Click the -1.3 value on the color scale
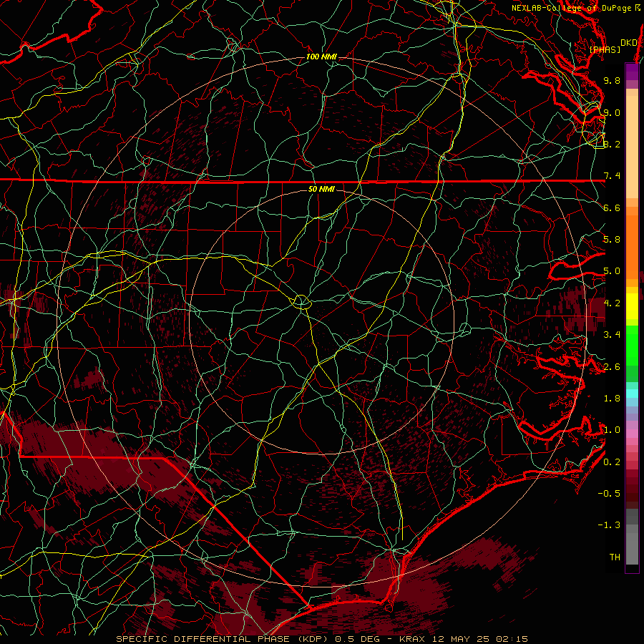The height and width of the screenshot is (644, 644). [x=609, y=525]
